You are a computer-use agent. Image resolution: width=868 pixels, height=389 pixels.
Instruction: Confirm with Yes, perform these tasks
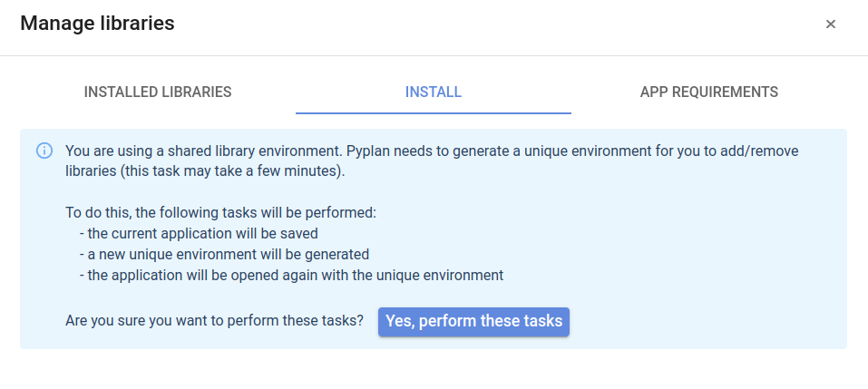tap(473, 322)
